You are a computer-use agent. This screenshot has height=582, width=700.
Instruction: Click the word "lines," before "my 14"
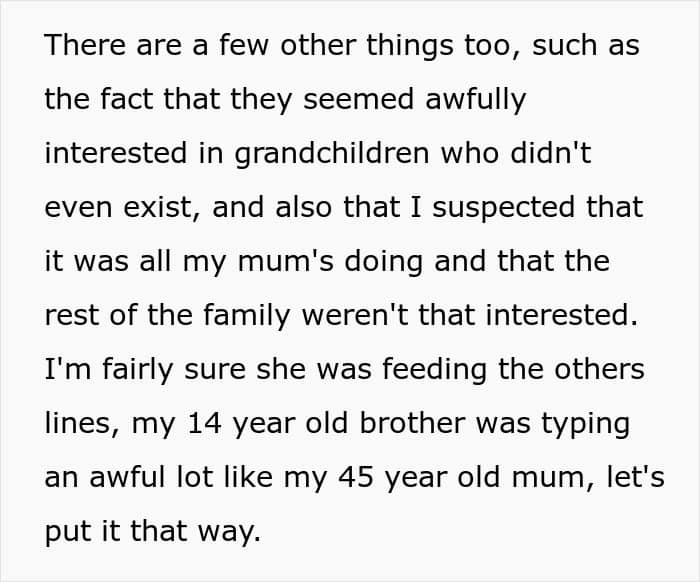[82, 423]
